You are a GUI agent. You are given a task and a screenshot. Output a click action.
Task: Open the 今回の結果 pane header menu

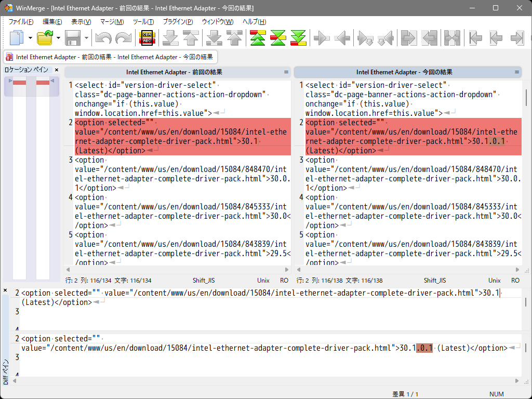click(x=517, y=72)
